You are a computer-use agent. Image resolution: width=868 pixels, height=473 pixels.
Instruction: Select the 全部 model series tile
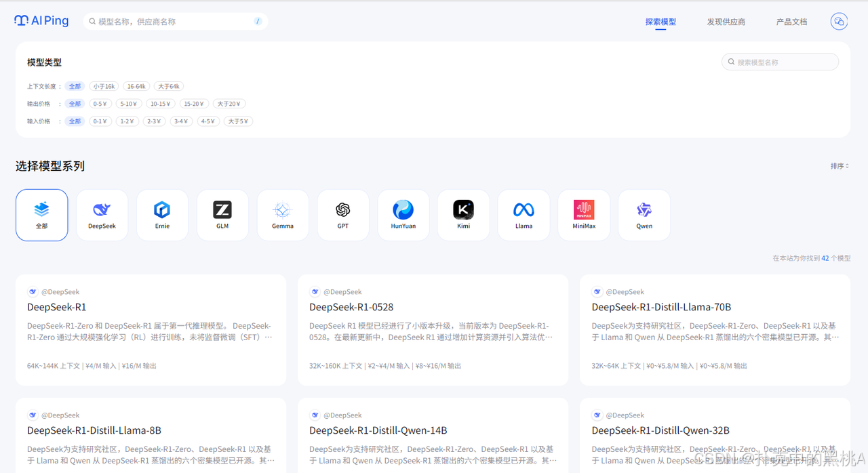click(x=41, y=215)
